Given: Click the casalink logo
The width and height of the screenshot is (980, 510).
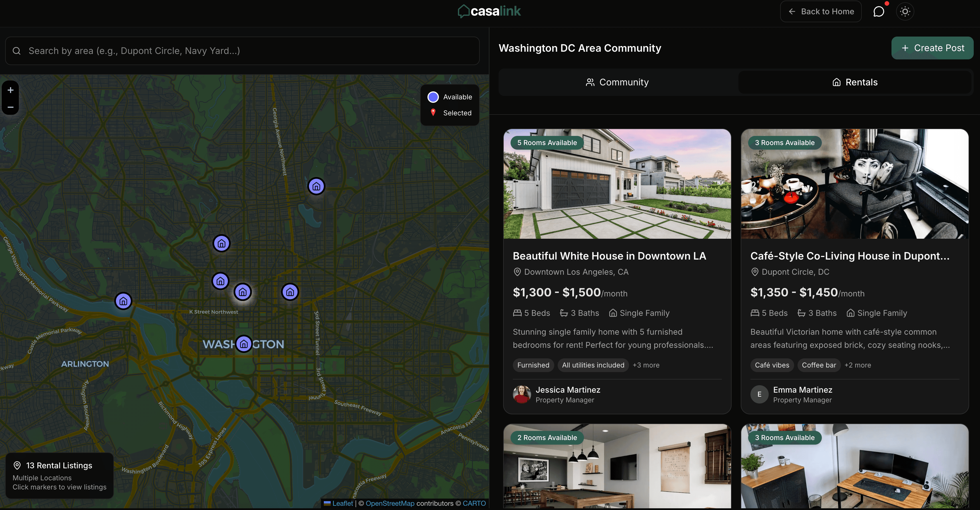Looking at the screenshot, I should tap(489, 11).
